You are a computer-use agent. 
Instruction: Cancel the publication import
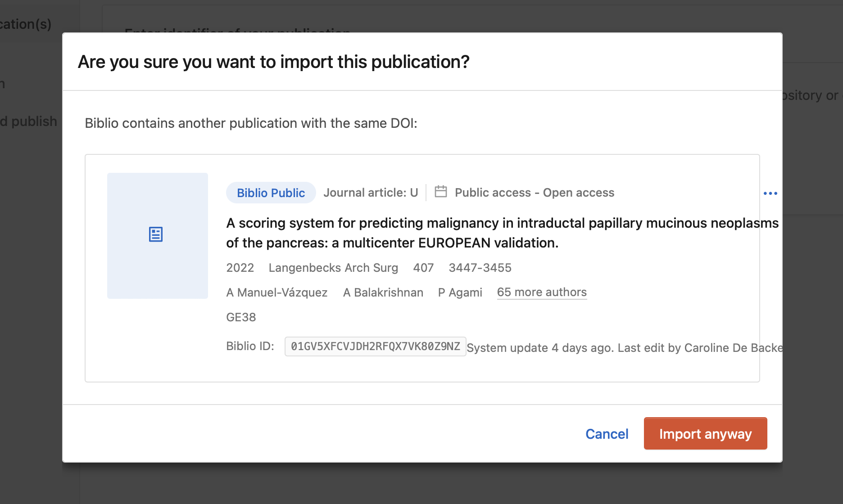607,433
